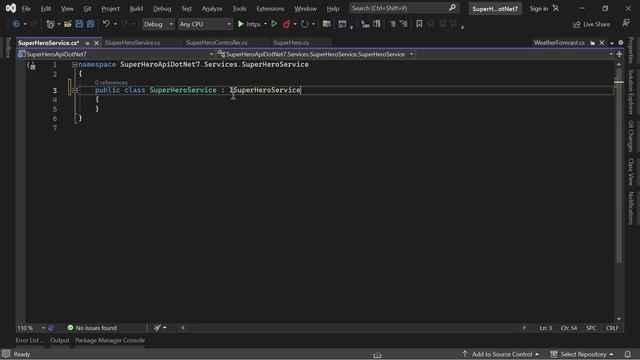Click the Sign in link
The height and width of the screenshot is (360, 640).
pos(538,8)
